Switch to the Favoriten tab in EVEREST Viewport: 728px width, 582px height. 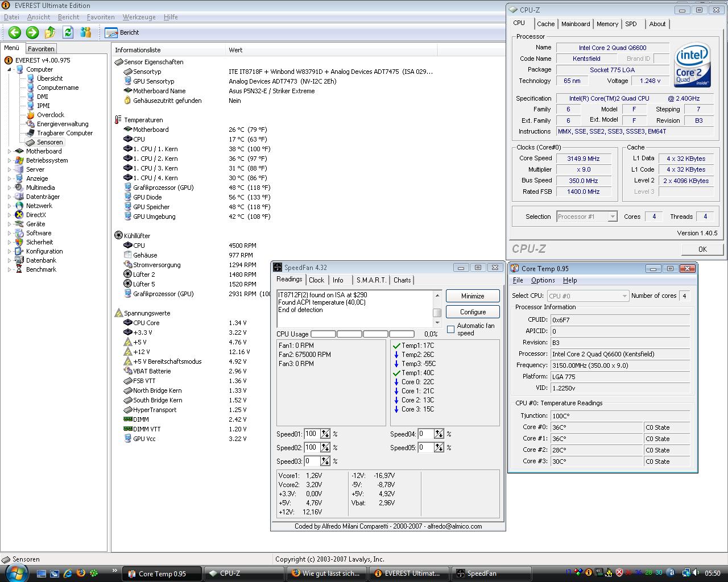[x=41, y=49]
